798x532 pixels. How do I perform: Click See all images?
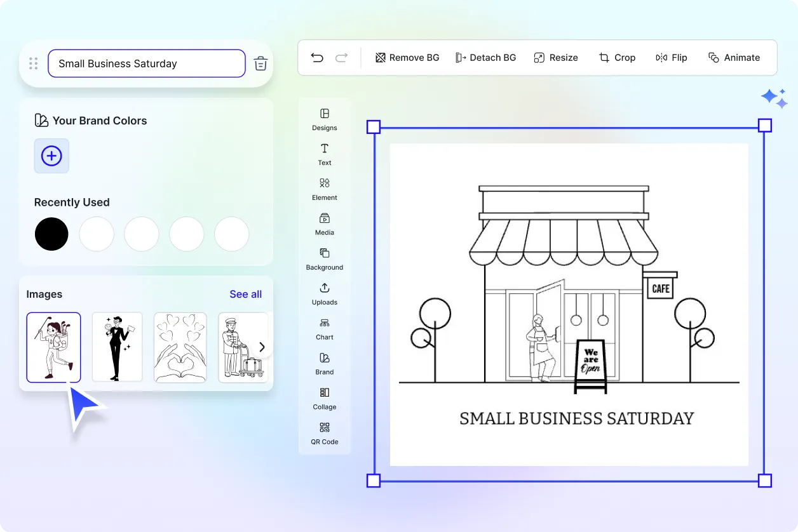click(x=246, y=294)
